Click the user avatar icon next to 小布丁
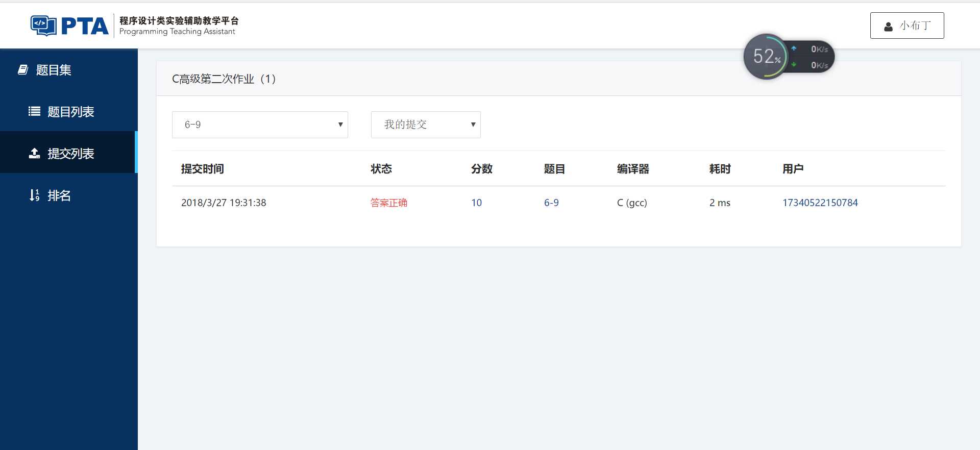Image resolution: width=980 pixels, height=450 pixels. point(888,27)
